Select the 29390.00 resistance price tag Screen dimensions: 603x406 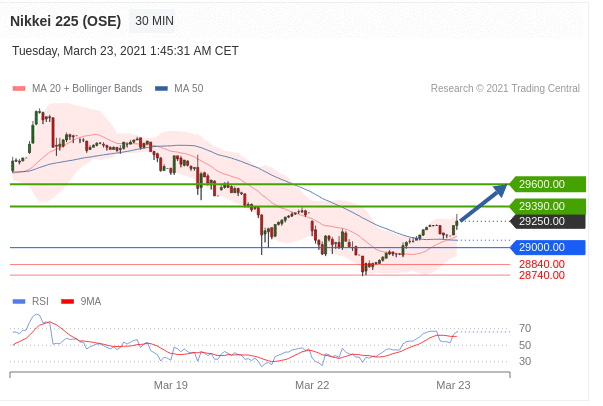[x=548, y=206]
